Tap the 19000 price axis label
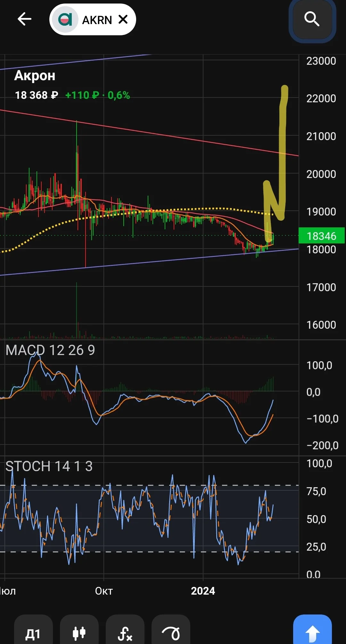Viewport: 346px width, 644px height. 321,212
